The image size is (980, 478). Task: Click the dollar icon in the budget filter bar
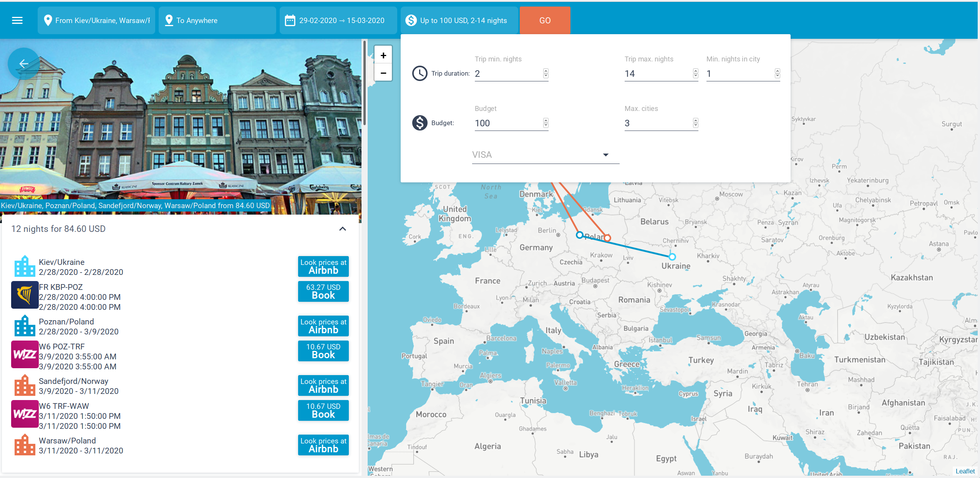click(411, 20)
